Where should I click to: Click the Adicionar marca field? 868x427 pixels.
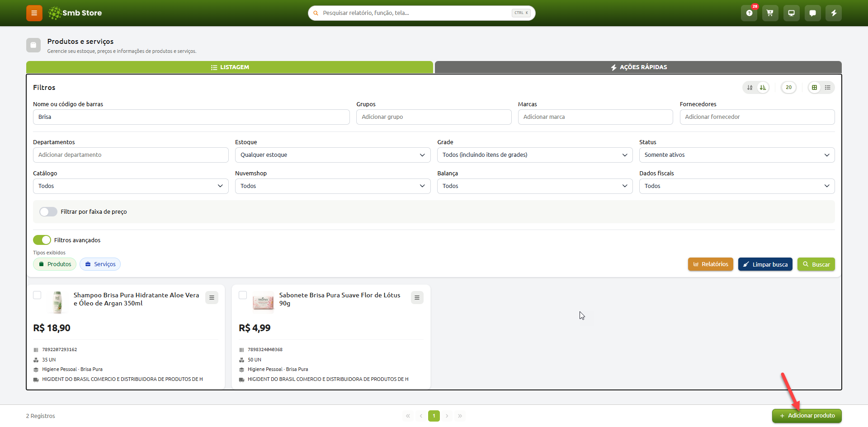[x=595, y=117]
